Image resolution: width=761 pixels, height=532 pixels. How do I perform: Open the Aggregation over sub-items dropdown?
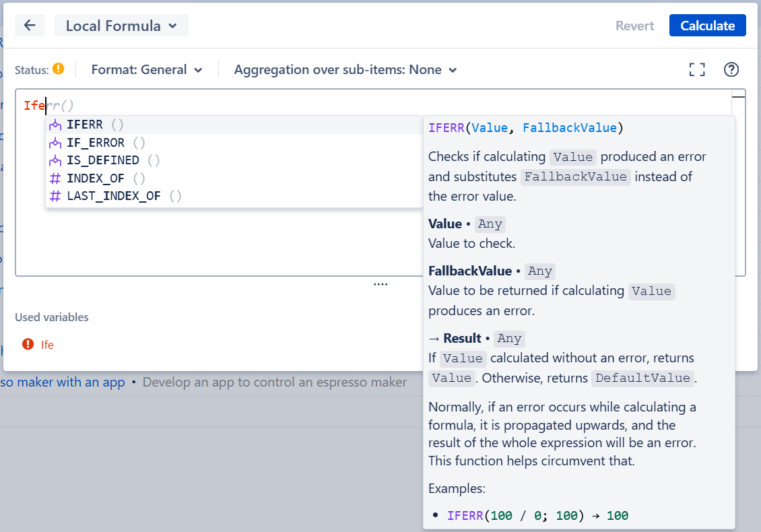(345, 69)
